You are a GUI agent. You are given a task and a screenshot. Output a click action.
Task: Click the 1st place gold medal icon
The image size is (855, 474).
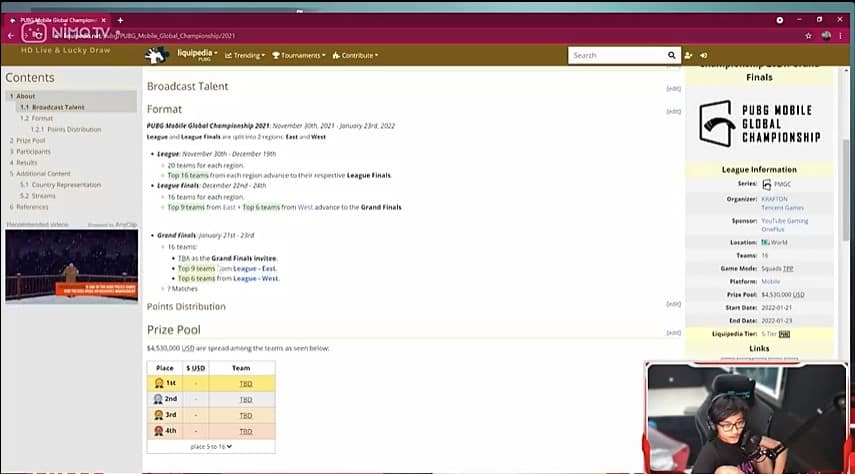159,383
